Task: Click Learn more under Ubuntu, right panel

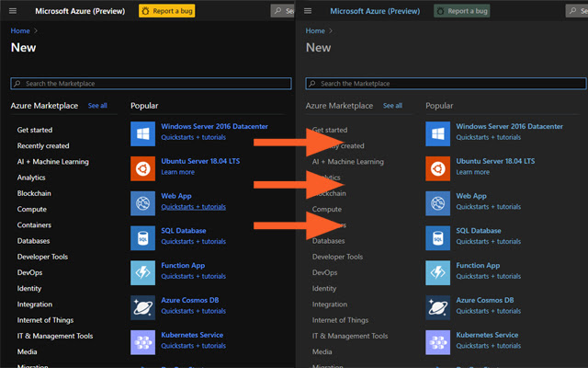Action: [473, 172]
